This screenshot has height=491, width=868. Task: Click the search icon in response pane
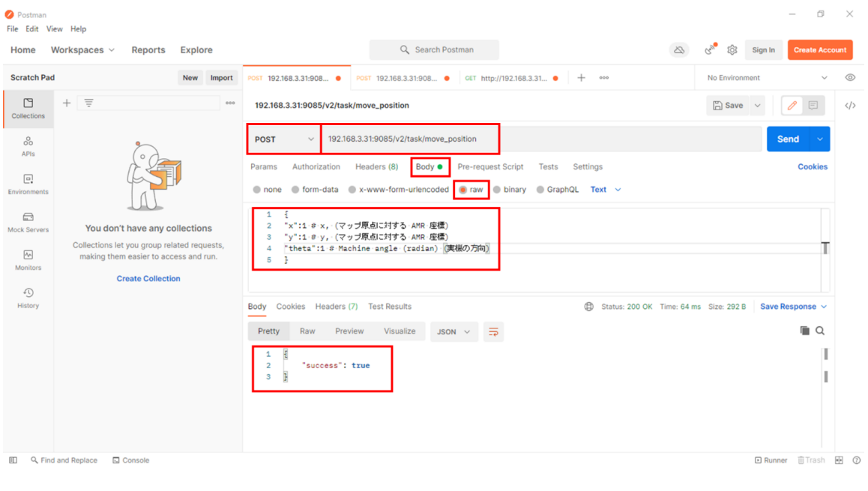click(x=820, y=331)
